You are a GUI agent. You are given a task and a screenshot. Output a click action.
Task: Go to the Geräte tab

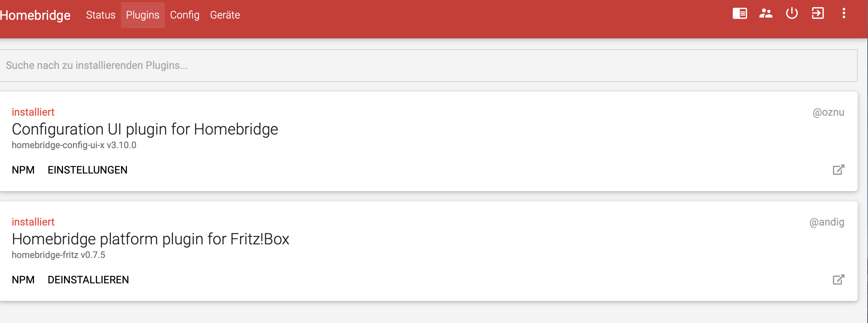[225, 15]
